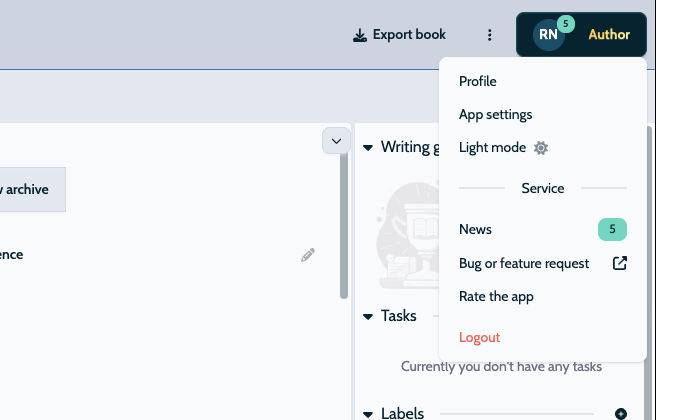Click the archive button
The height and width of the screenshot is (420, 700).
30,189
